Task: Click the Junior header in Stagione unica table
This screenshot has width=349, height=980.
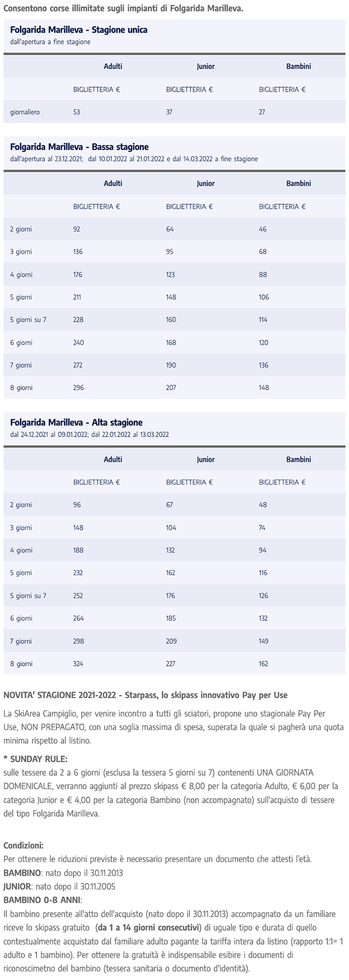Action: tap(205, 66)
